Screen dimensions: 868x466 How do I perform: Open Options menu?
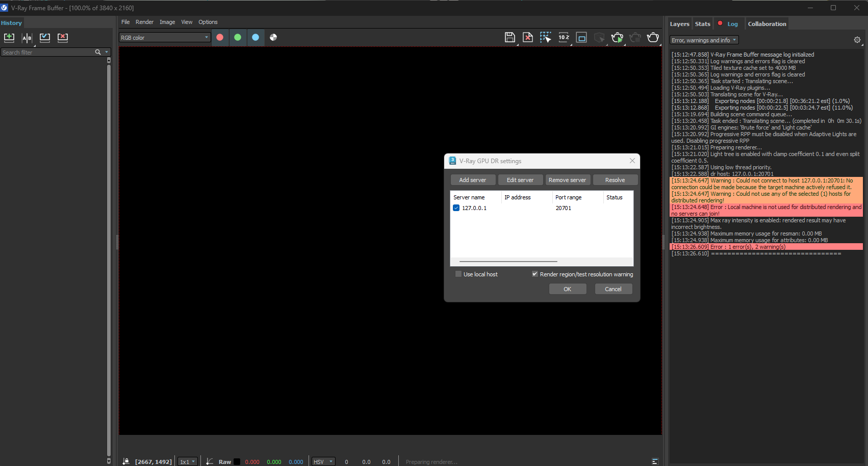tap(208, 22)
